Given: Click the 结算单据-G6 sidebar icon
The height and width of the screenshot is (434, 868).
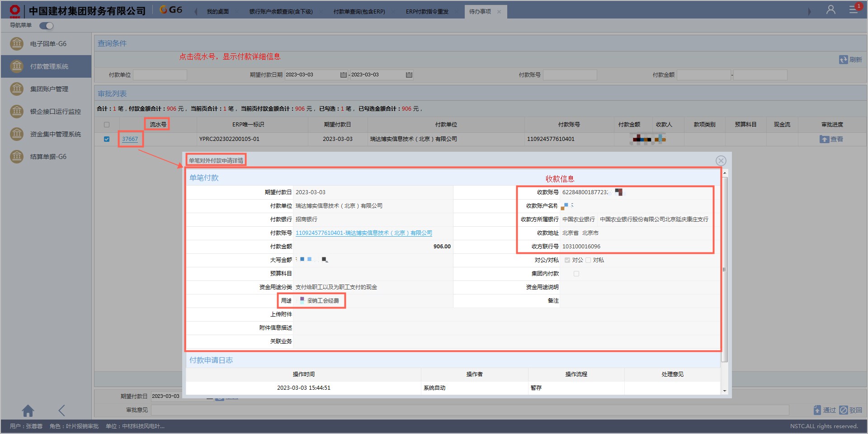Looking at the screenshot, I should (x=17, y=157).
